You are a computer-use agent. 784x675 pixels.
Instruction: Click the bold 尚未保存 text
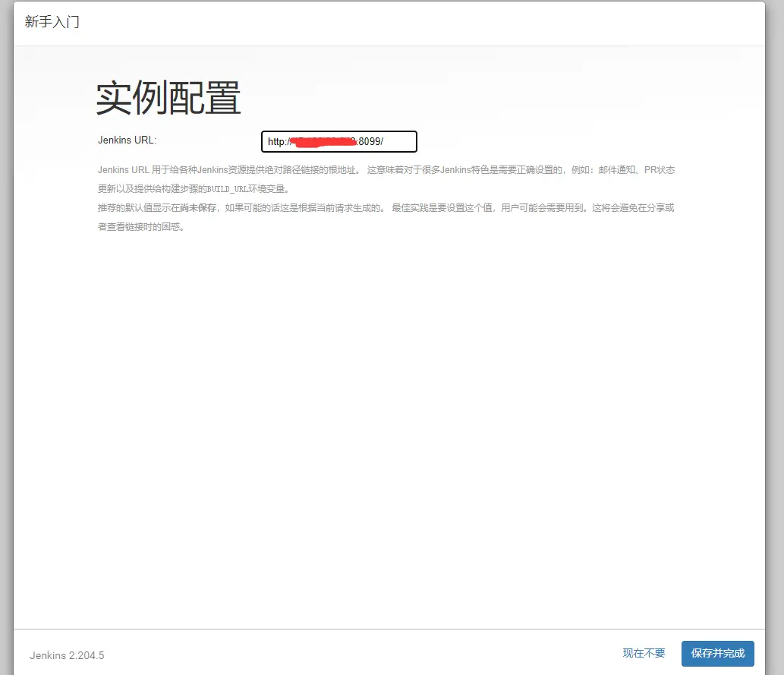(x=198, y=207)
